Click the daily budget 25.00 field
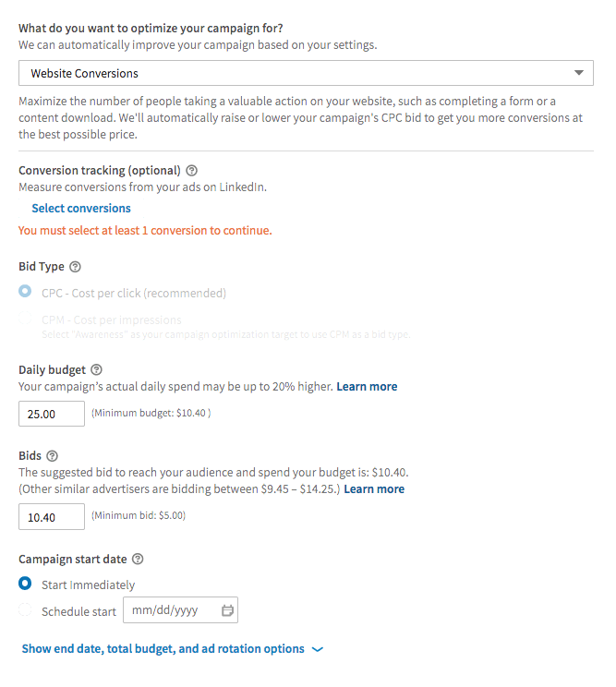 point(52,414)
